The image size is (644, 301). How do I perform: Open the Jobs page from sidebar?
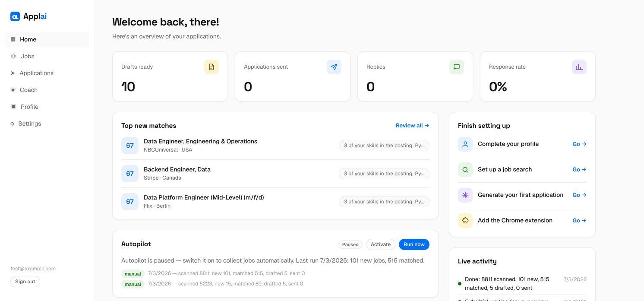(47, 56)
